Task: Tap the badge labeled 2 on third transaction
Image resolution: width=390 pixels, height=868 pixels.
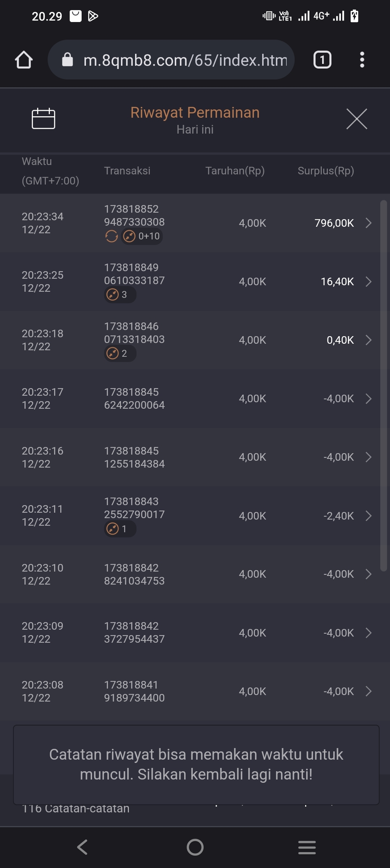Action: (x=120, y=353)
